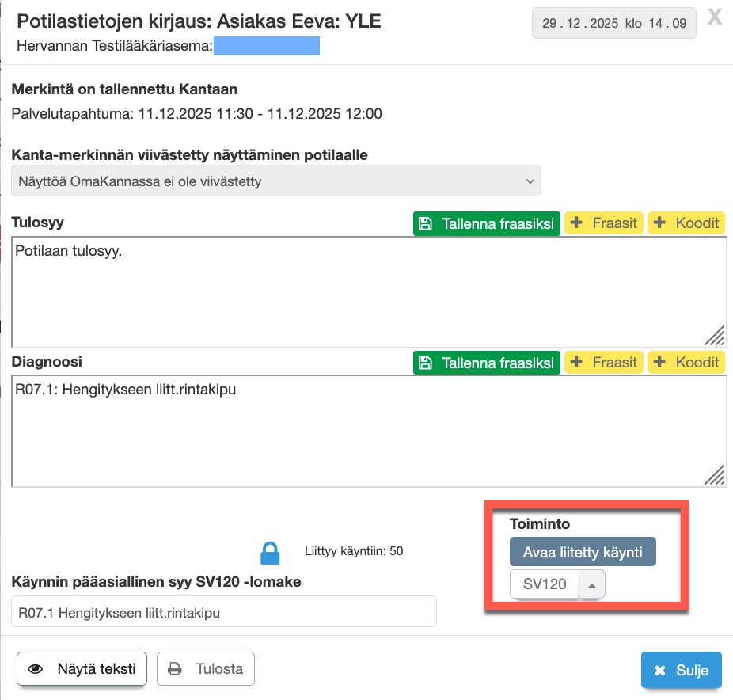Screen dimensions: 733x700
Task: Click the SV120 action button
Action: click(x=545, y=585)
